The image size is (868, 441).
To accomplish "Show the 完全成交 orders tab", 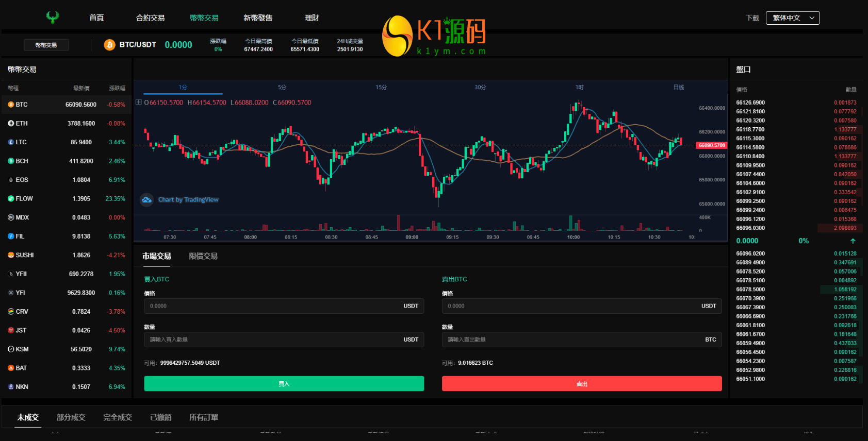I will (118, 417).
